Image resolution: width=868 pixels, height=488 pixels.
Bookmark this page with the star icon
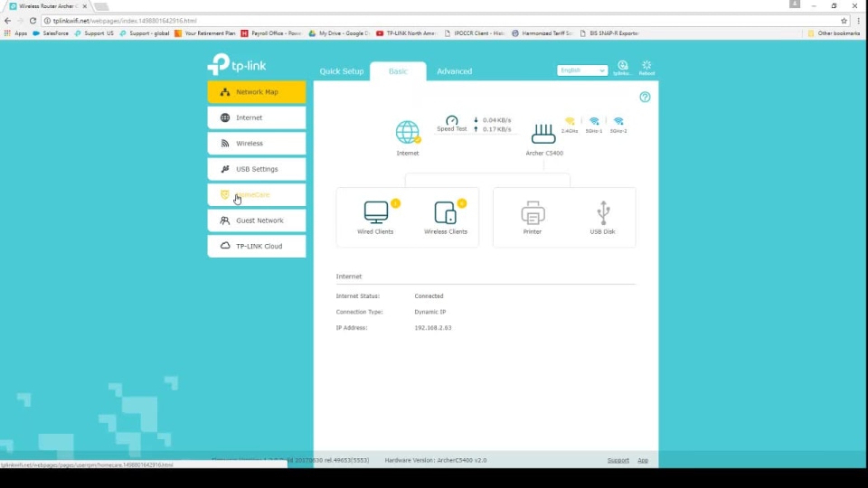844,21
